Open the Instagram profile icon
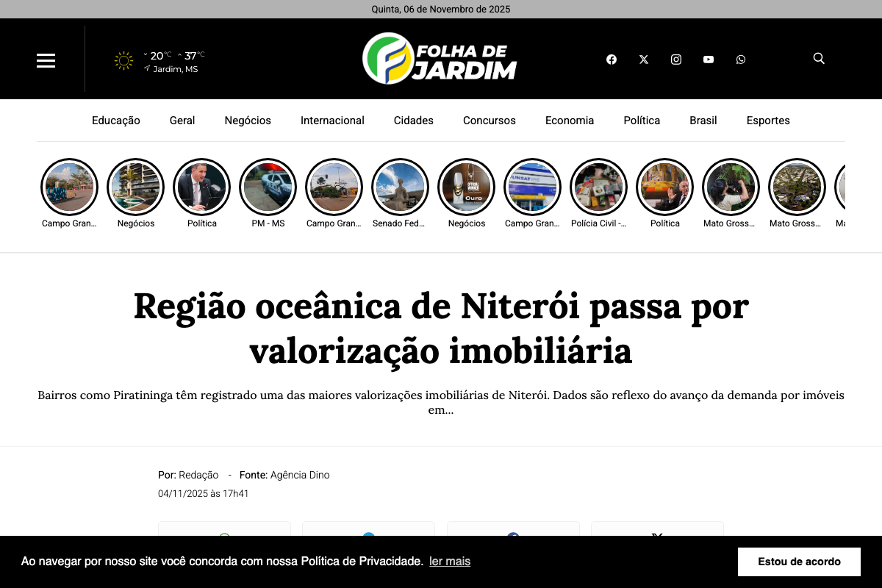The height and width of the screenshot is (588, 882). [675, 60]
